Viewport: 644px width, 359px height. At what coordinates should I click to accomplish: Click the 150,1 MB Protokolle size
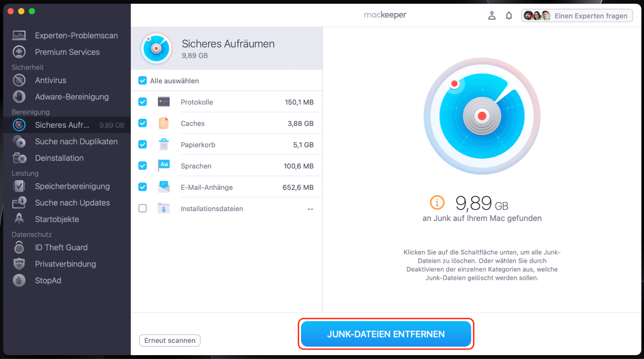click(299, 102)
